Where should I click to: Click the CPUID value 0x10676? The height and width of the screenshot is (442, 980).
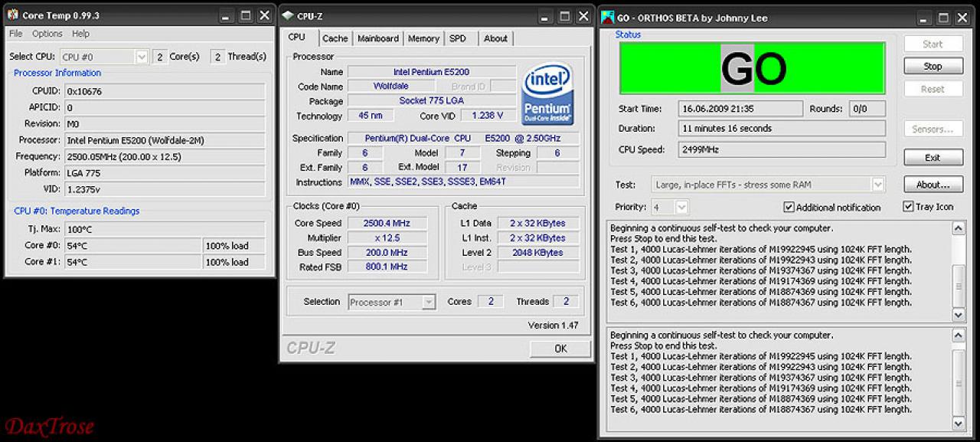click(x=165, y=91)
